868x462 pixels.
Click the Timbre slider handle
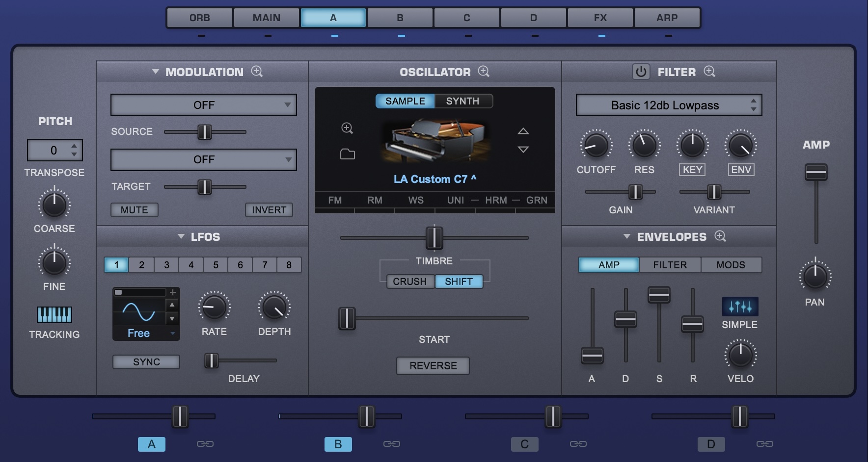click(434, 238)
